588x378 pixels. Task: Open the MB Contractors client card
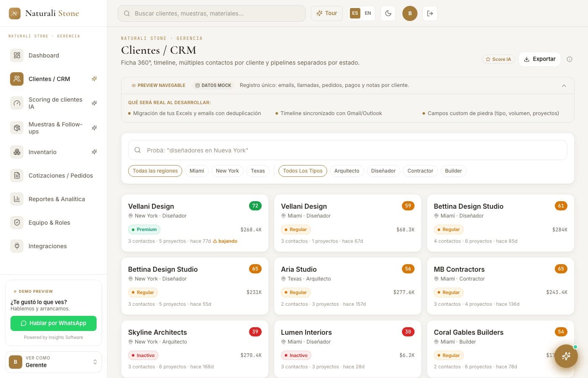[501, 286]
